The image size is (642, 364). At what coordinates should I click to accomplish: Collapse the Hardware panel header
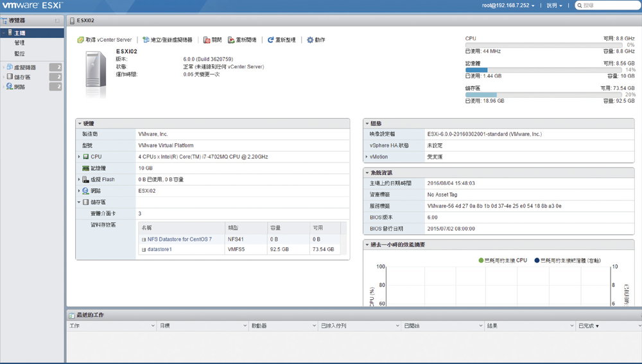click(x=80, y=123)
